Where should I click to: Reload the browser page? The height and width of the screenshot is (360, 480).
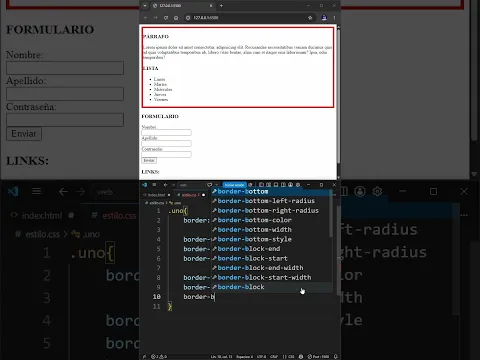(166, 18)
